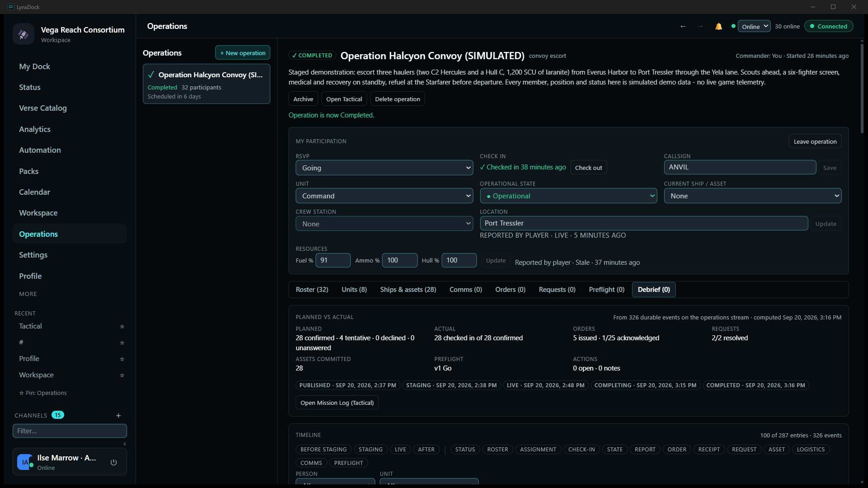Click the power icon next to Ilse Marrow
The width and height of the screenshot is (868, 488).
113,462
